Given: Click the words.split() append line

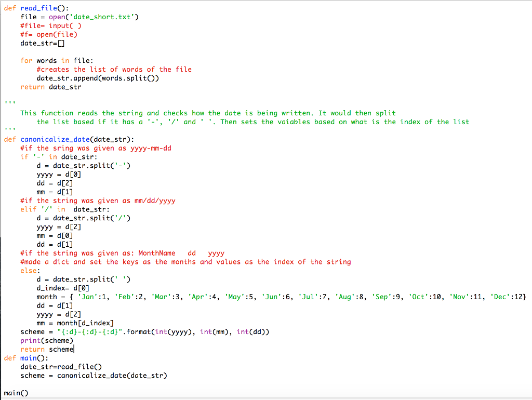Looking at the screenshot, I should [x=97, y=78].
